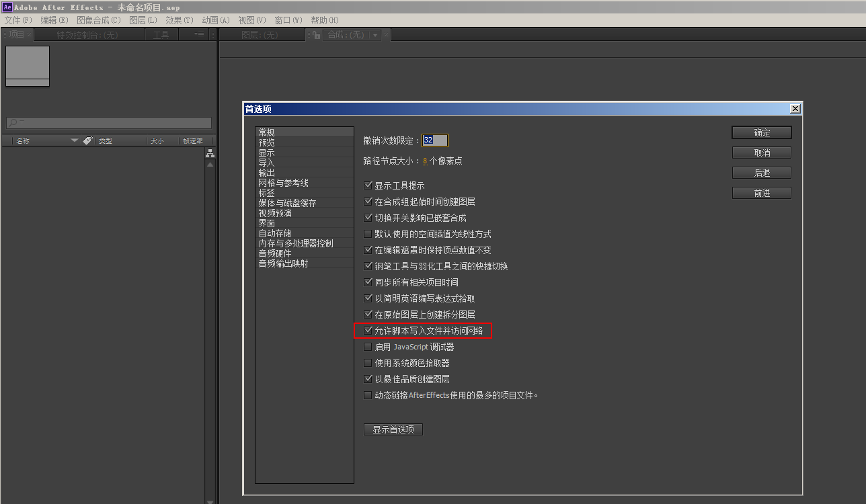The width and height of the screenshot is (866, 504).
Task: Check 使用系统颜色拾取器 option
Action: click(x=368, y=363)
